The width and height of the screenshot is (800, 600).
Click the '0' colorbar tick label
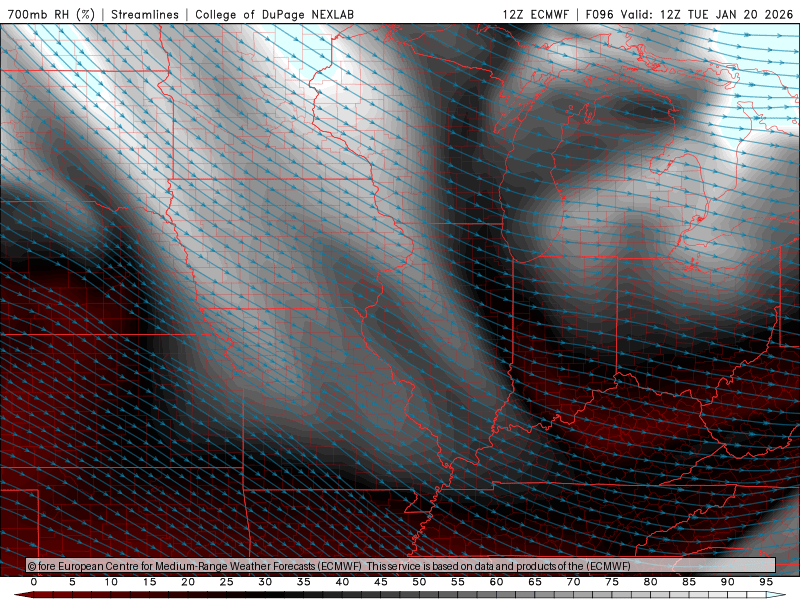(34, 582)
